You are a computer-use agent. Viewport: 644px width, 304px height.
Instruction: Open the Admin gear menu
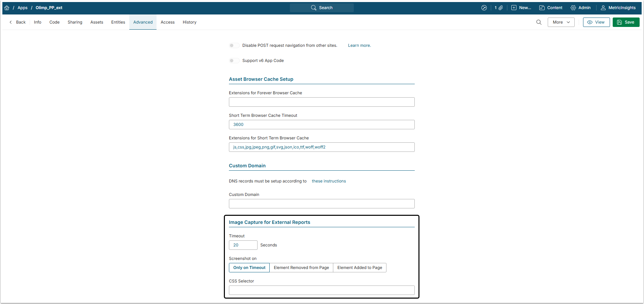[581, 8]
